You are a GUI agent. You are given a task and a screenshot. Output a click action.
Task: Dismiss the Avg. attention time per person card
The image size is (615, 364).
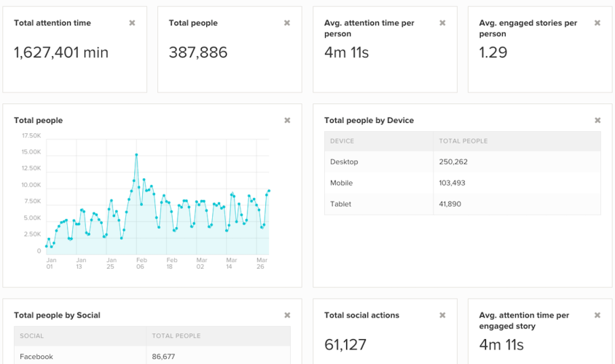tap(442, 23)
